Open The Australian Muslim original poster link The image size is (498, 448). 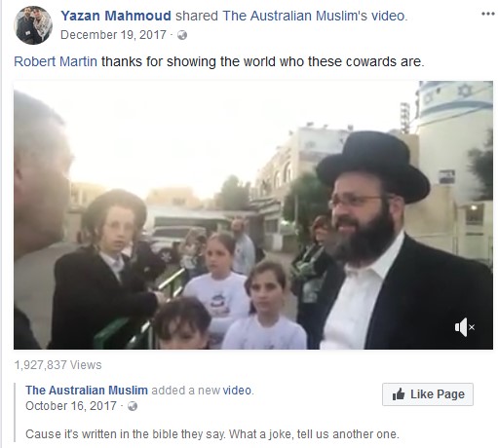click(87, 390)
